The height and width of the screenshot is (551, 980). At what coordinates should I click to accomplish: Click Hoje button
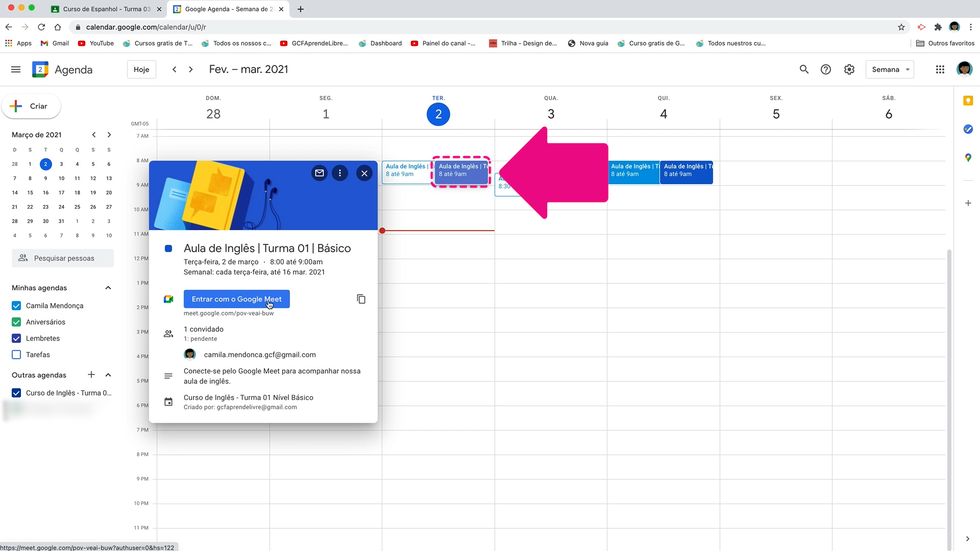(141, 69)
